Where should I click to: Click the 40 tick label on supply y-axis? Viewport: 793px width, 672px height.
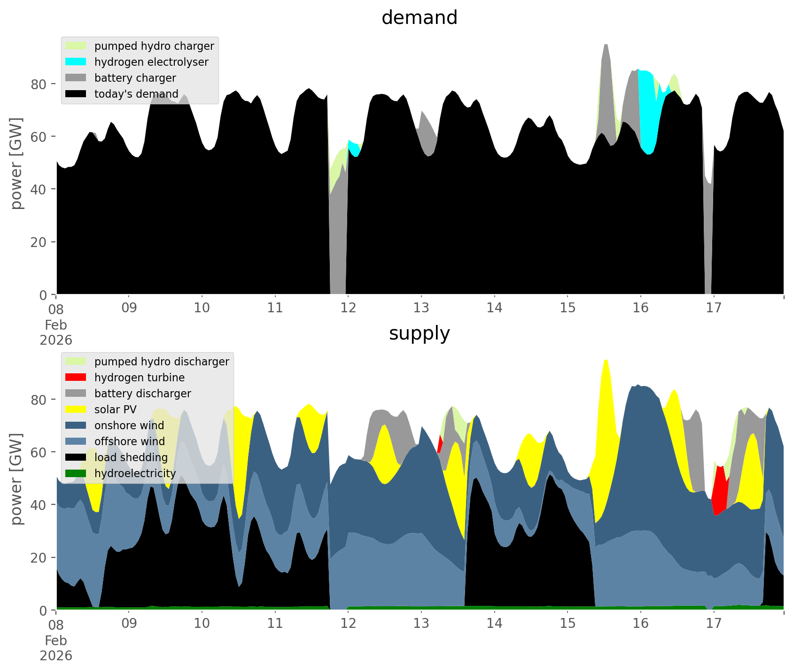point(39,505)
